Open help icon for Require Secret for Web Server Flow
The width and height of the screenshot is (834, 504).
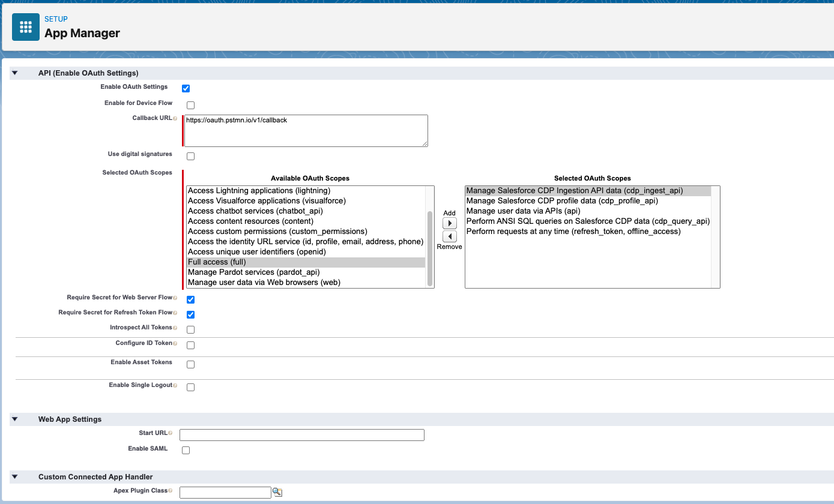(175, 298)
